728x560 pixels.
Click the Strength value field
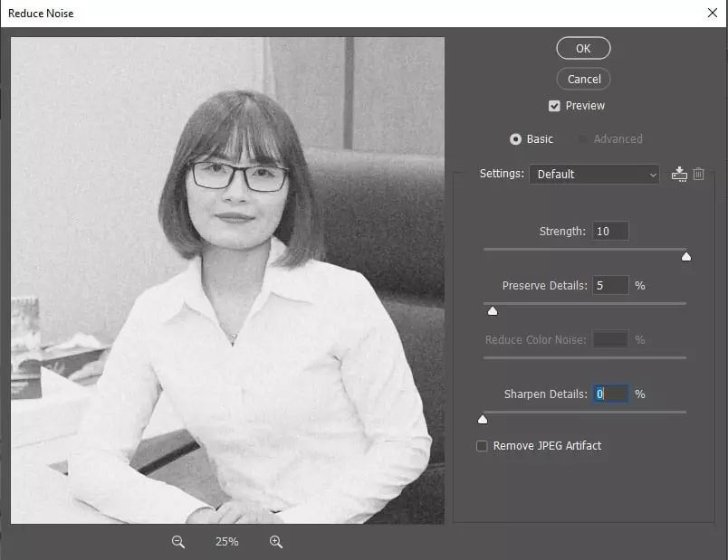(x=610, y=232)
